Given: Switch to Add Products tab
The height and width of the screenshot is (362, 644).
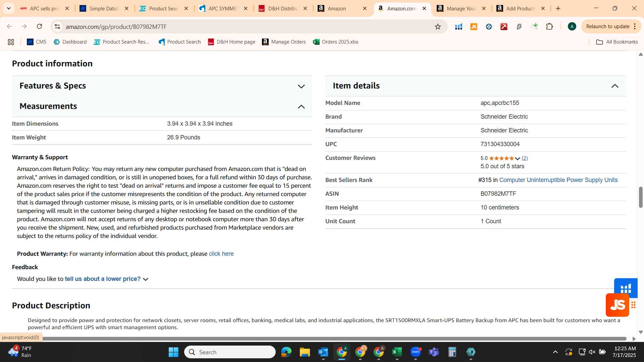Looking at the screenshot, I should pos(521,8).
